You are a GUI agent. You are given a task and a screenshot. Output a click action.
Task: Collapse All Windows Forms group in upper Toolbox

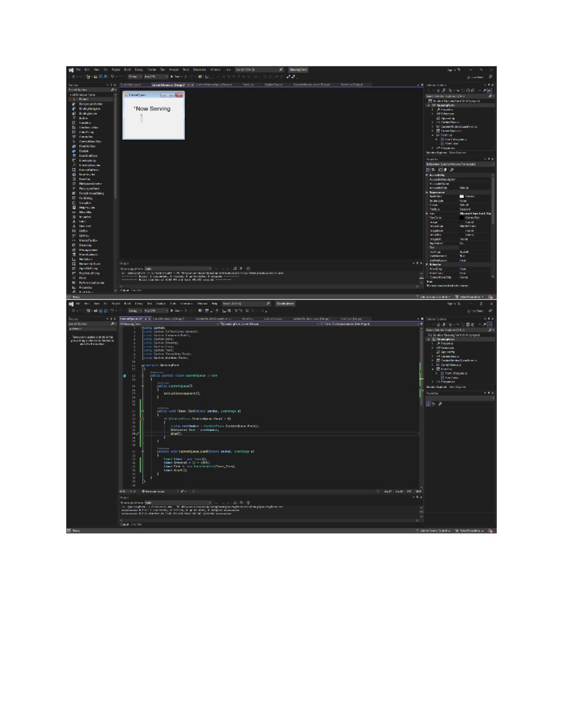tap(71, 95)
